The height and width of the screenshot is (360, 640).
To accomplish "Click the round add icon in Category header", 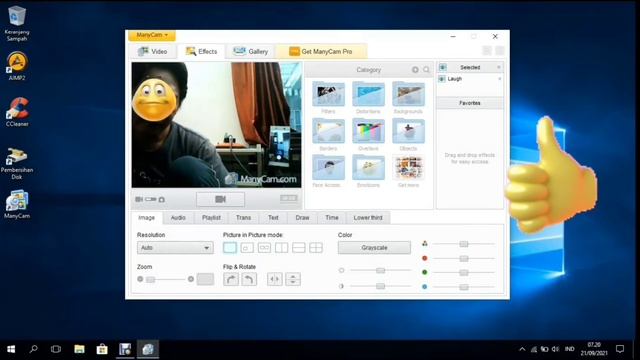I will (415, 70).
